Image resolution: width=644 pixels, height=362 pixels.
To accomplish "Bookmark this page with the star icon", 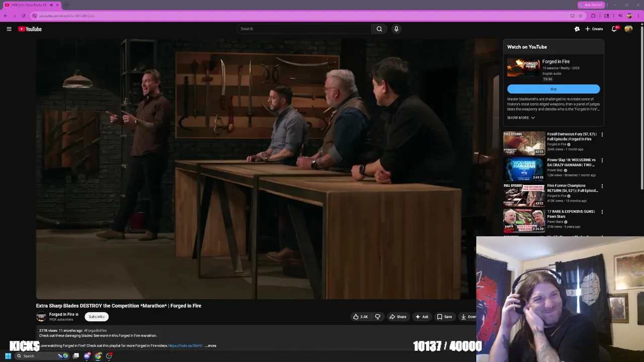I will click(580, 16).
